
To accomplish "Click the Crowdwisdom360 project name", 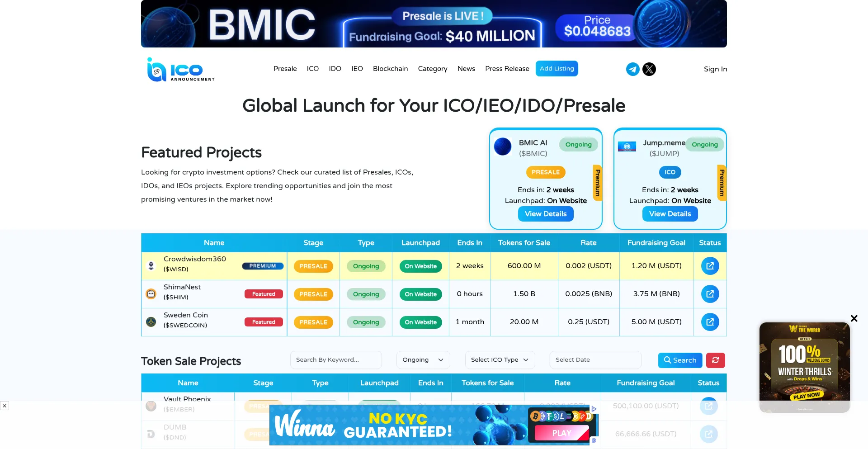I will pos(195,259).
